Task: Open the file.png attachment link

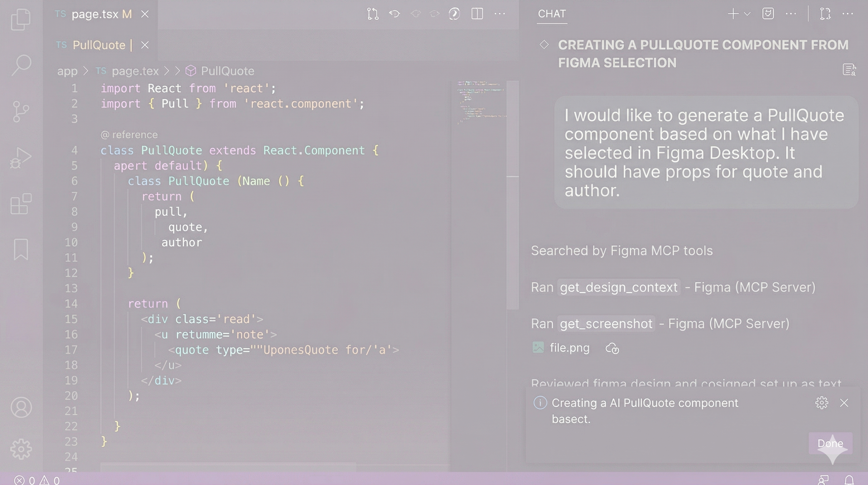Action: (x=569, y=348)
